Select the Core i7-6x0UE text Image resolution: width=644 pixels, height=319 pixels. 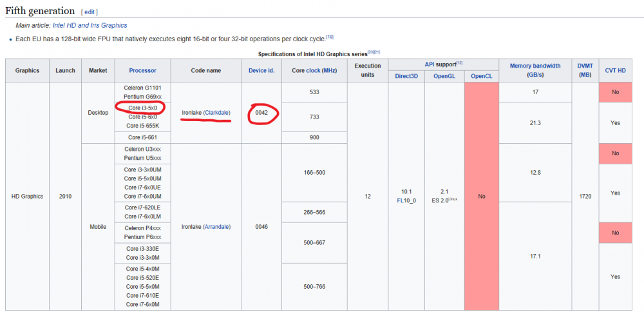142,187
